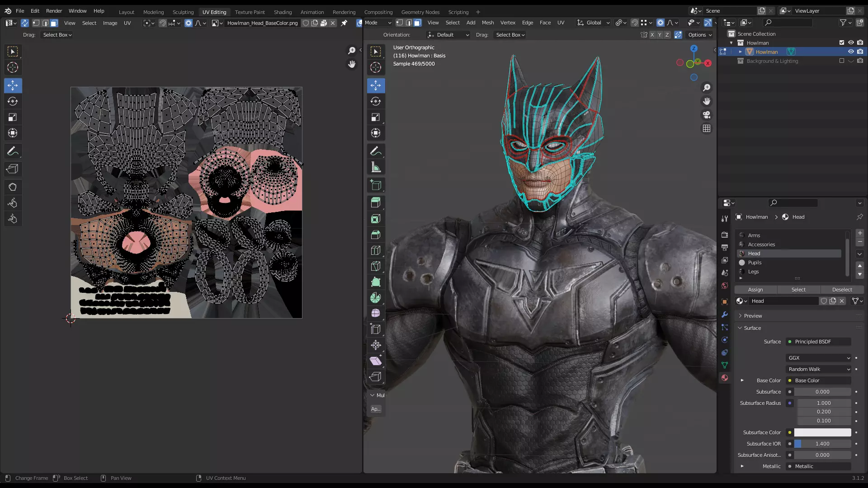Open Global transform orientation dropdown

pos(593,23)
